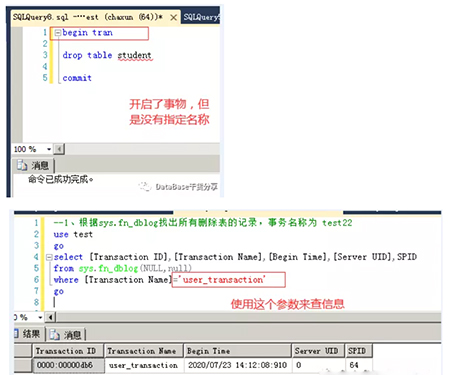Click the Transaction Name column header
This screenshot has height=375, width=450.
click(x=144, y=351)
